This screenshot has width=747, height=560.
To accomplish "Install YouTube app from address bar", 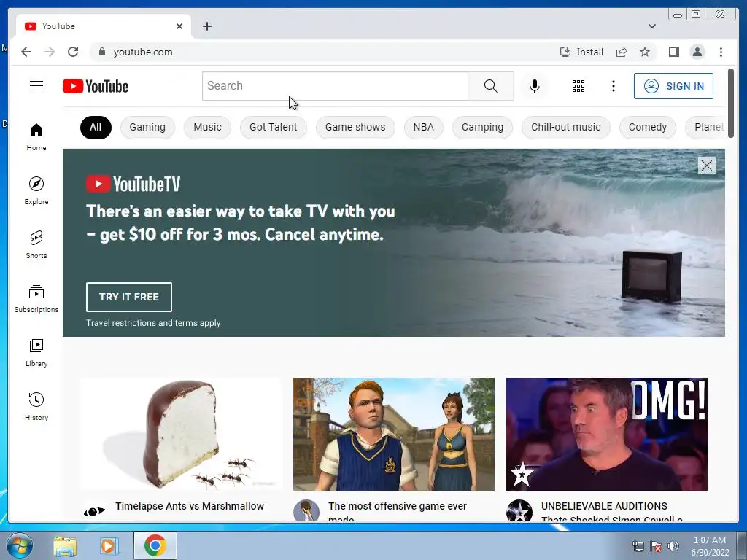I will coord(581,52).
